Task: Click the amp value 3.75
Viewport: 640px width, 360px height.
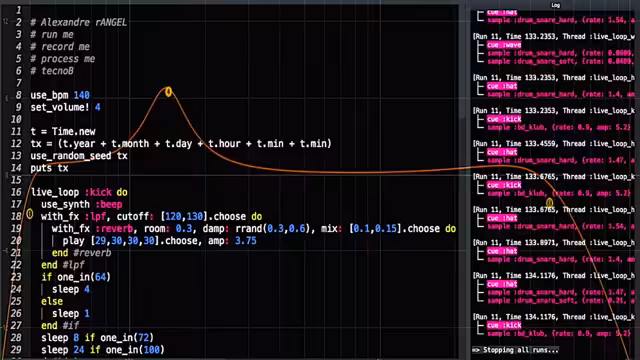Action: (246, 241)
